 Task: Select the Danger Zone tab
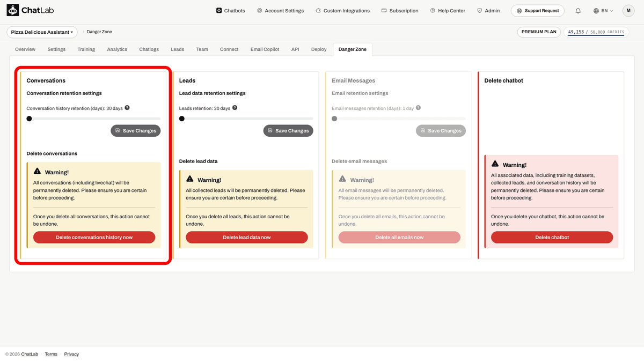click(353, 49)
